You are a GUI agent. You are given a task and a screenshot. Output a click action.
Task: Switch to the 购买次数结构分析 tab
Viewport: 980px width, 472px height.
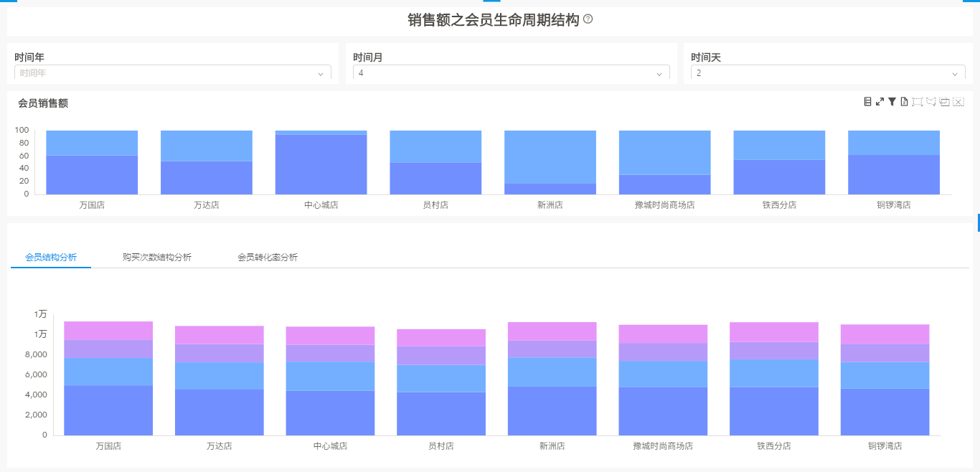click(x=156, y=258)
